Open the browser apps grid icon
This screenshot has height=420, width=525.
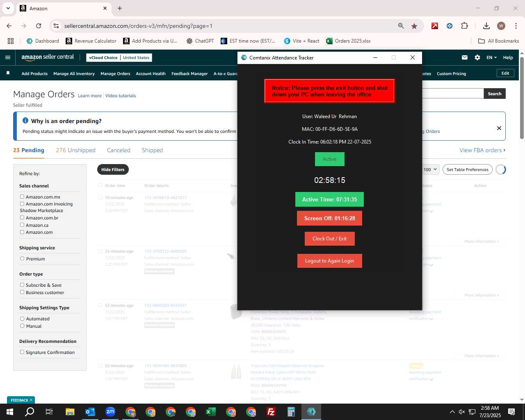(11, 41)
